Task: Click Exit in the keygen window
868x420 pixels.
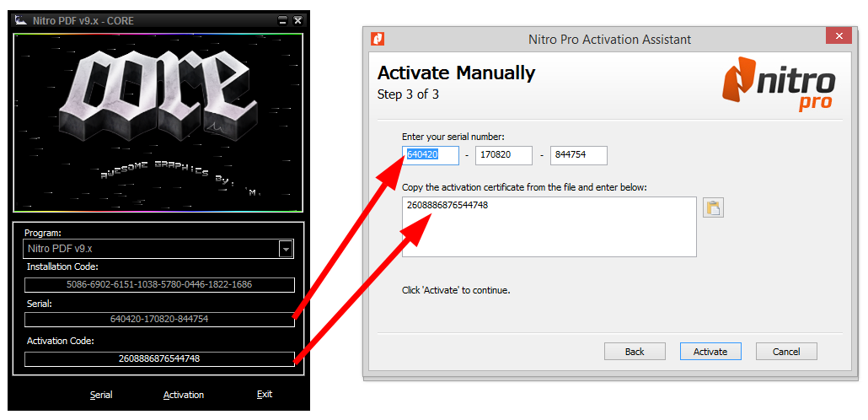Action: pos(265,395)
